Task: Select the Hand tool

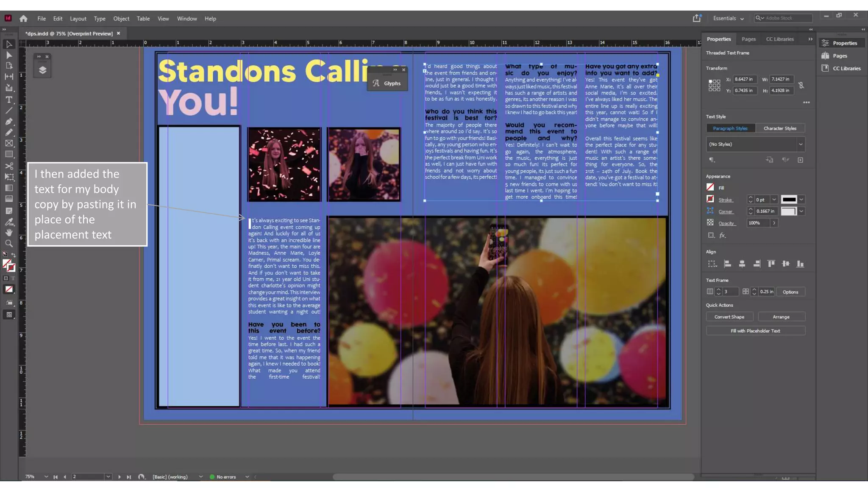Action: point(9,233)
